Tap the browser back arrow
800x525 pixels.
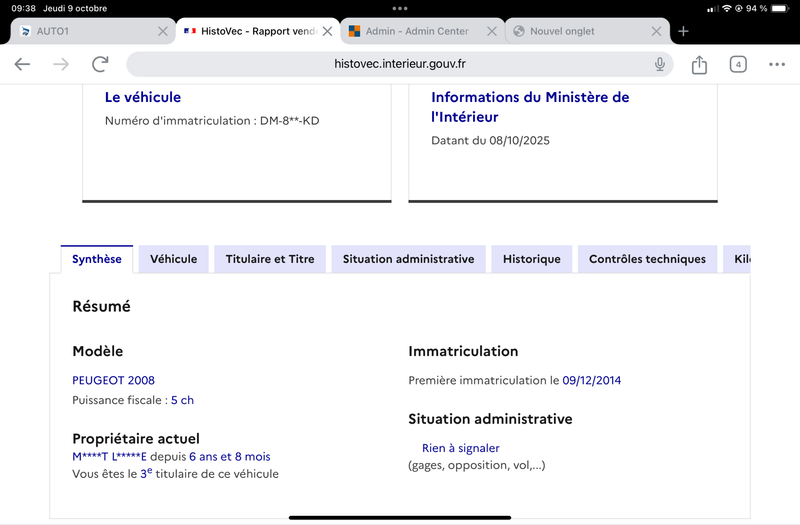[x=22, y=64]
